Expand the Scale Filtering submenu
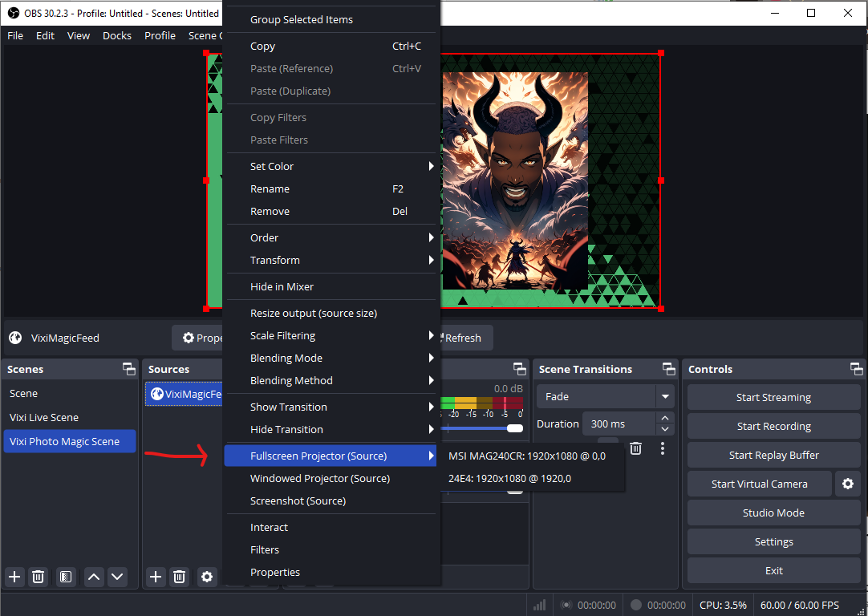The height and width of the screenshot is (616, 868). [331, 335]
